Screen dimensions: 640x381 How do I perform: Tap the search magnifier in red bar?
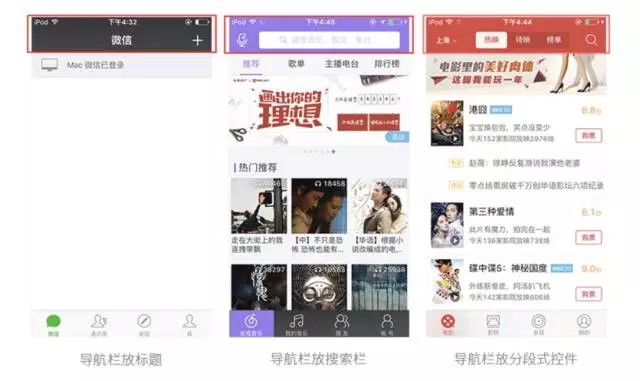pyautogui.click(x=591, y=40)
